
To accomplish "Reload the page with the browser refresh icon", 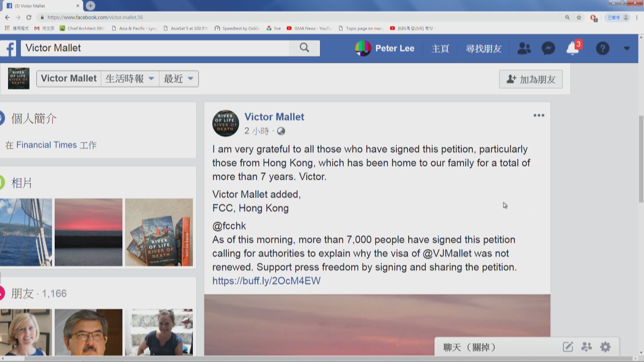I will pos(29,17).
